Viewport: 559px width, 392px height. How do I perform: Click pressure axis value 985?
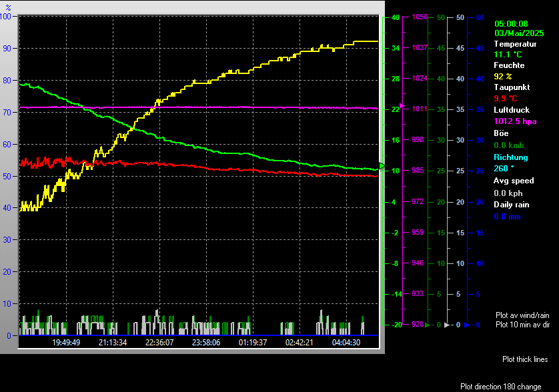(418, 170)
